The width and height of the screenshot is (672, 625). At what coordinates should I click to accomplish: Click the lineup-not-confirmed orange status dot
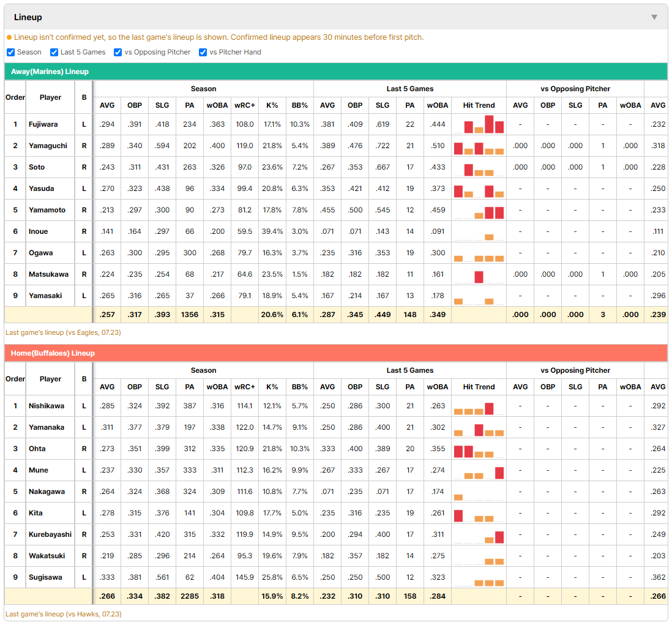(x=9, y=38)
